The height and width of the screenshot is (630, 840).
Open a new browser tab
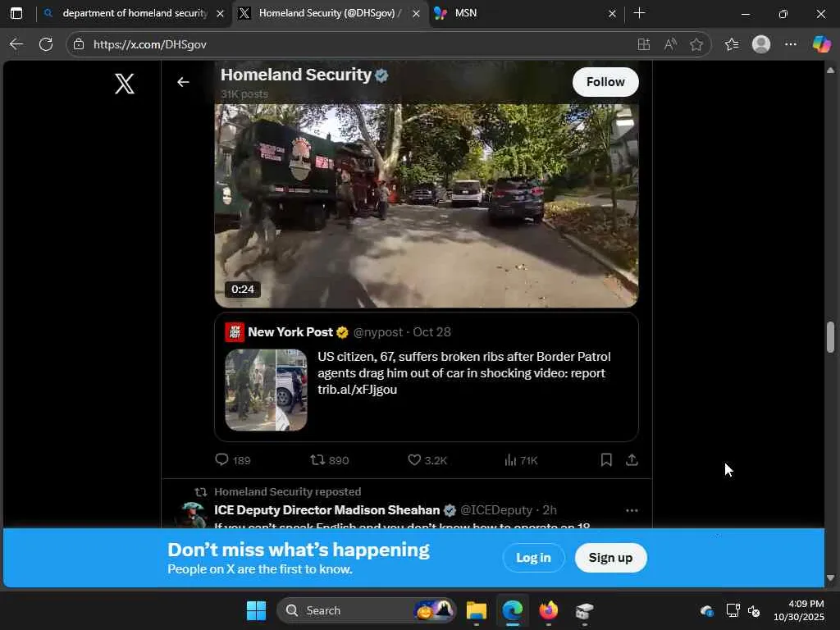(639, 13)
